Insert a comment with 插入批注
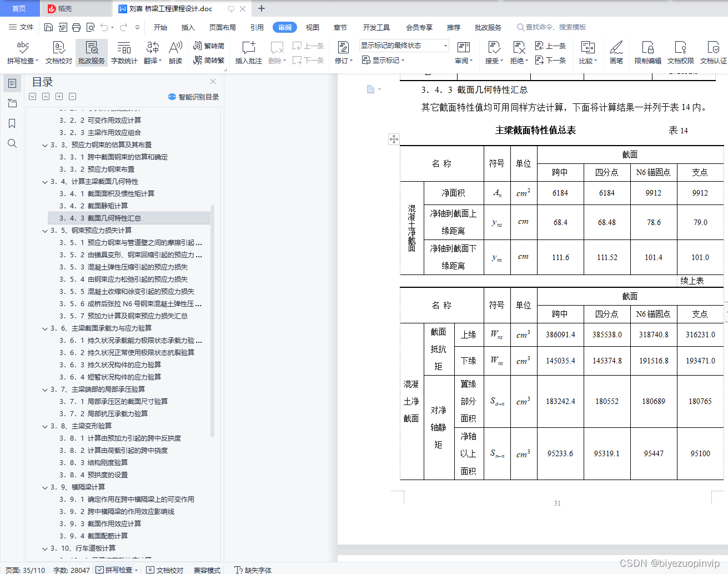728x574 pixels. coord(248,53)
